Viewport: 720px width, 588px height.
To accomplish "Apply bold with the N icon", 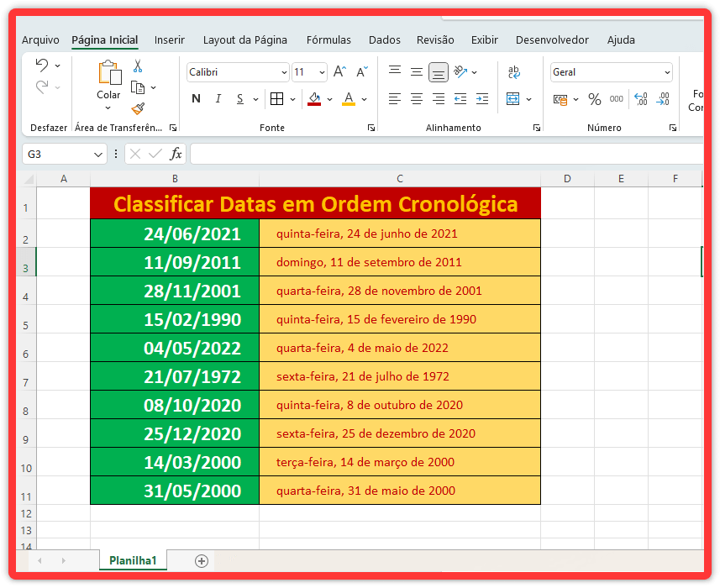I will 195,98.
